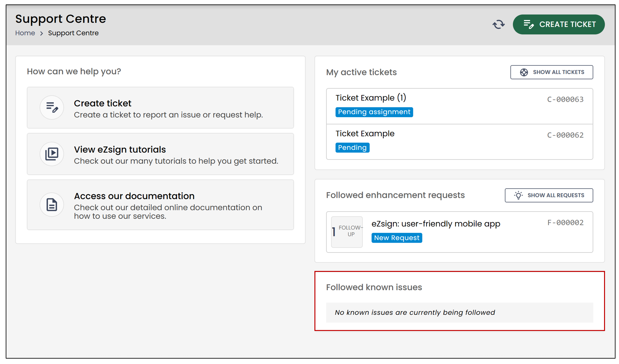Click the breadcrumb chevron separator
619x364 pixels.
tap(41, 33)
